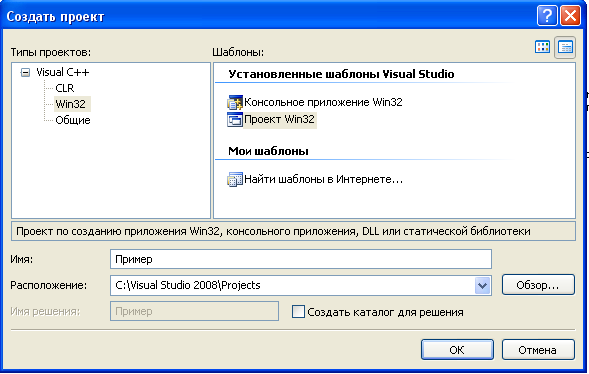Collapse the Visual C++ tree node
Image resolution: width=589 pixels, height=374 pixels.
25,72
